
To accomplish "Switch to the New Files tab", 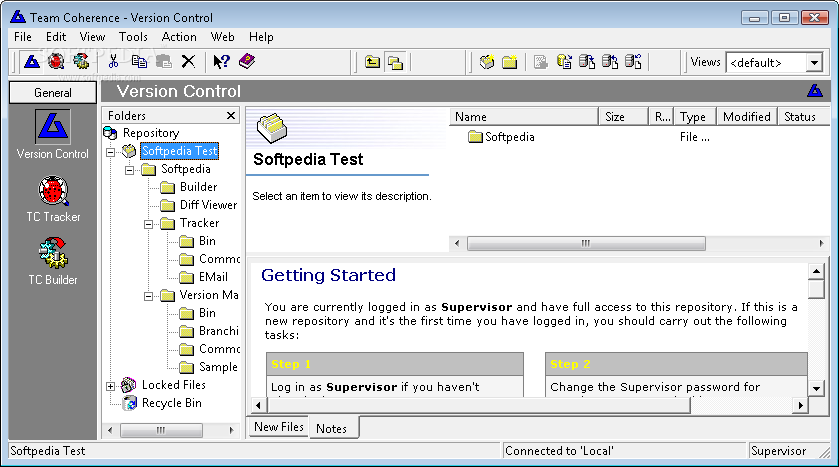I will tap(278, 427).
